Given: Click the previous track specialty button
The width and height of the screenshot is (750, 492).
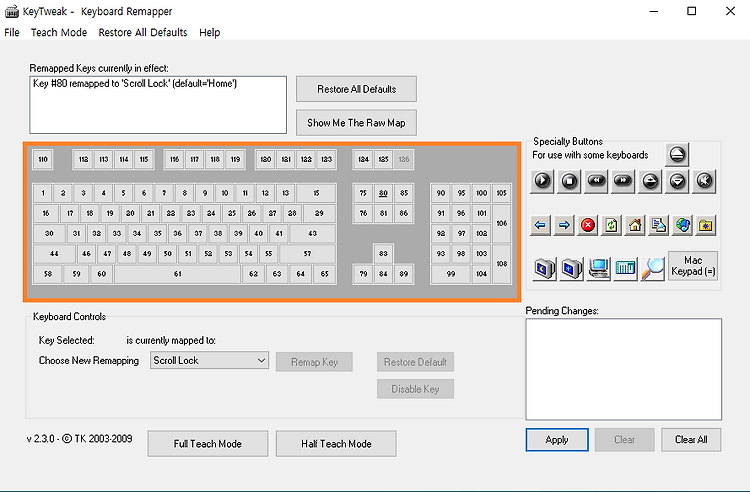Looking at the screenshot, I should 596,181.
